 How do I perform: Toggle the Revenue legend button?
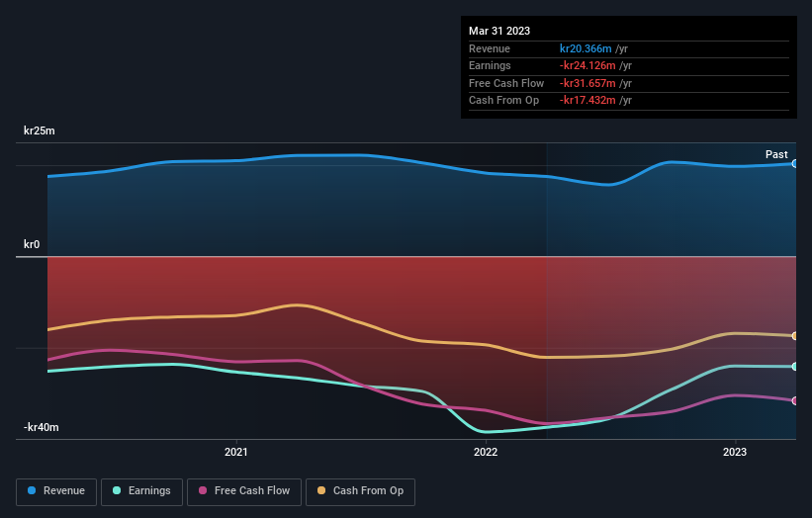(x=56, y=491)
